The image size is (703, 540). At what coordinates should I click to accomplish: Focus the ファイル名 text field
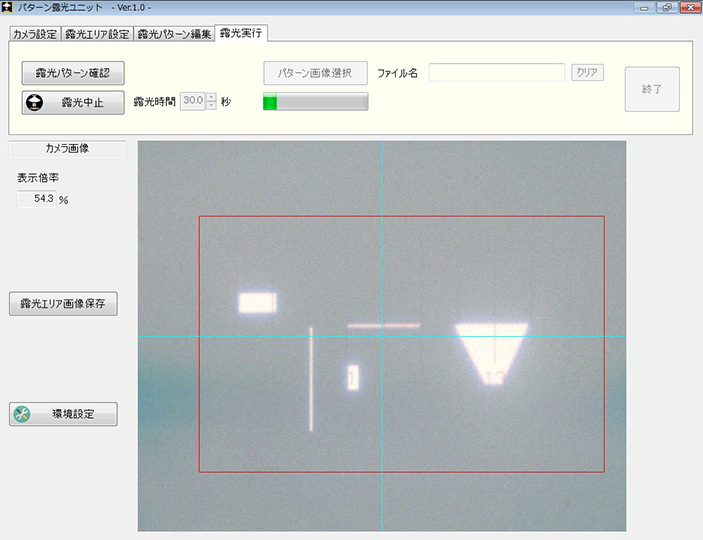click(x=497, y=73)
